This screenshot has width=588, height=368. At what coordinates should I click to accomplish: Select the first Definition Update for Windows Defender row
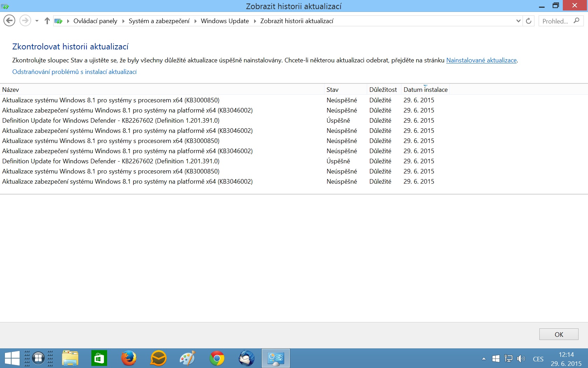pos(224,121)
